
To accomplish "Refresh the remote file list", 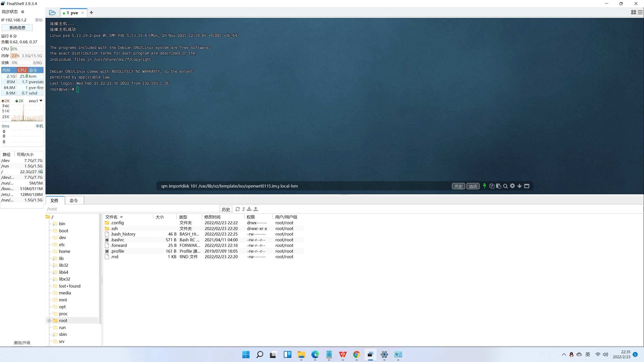I will point(237,209).
